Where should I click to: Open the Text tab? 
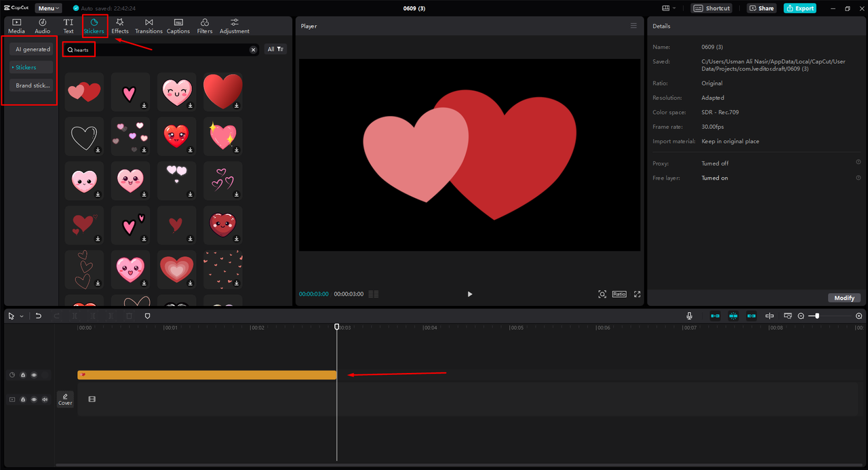[x=68, y=26]
